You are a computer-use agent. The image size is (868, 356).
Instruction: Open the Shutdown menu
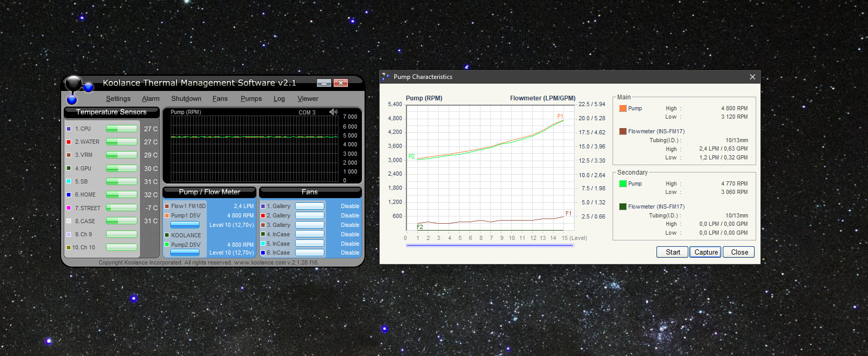(x=186, y=99)
